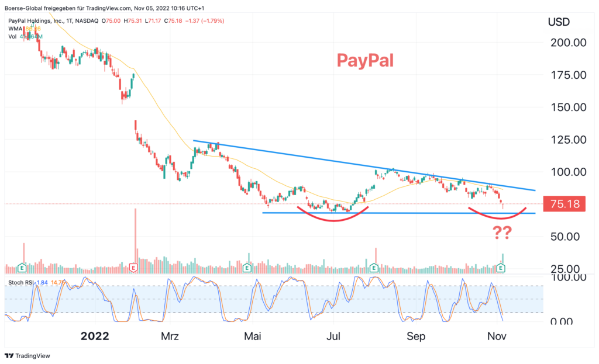
Task: Click the high value H75.31
Action: point(133,21)
